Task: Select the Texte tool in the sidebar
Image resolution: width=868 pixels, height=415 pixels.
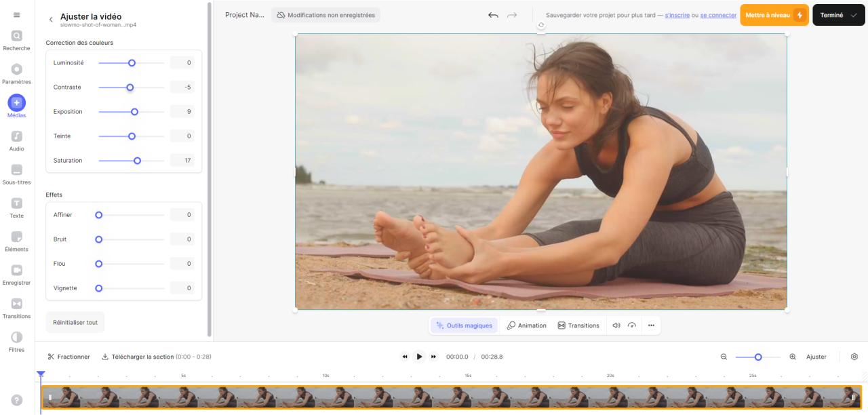Action: point(16,205)
